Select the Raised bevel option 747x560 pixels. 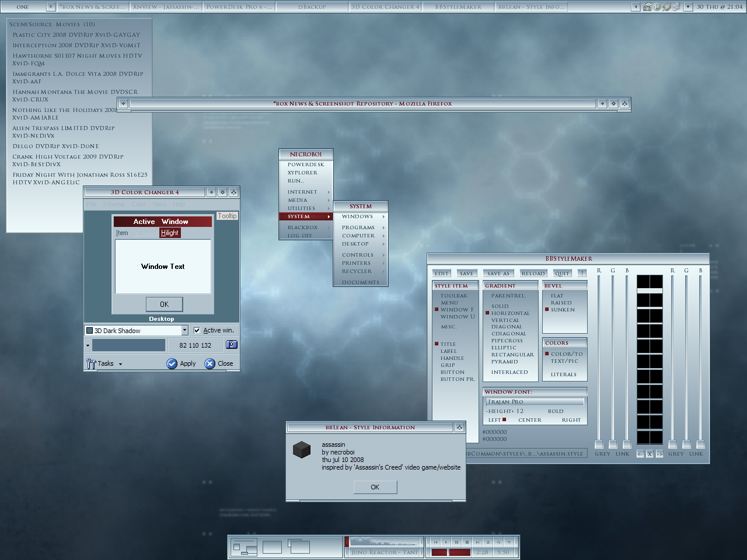[561, 303]
